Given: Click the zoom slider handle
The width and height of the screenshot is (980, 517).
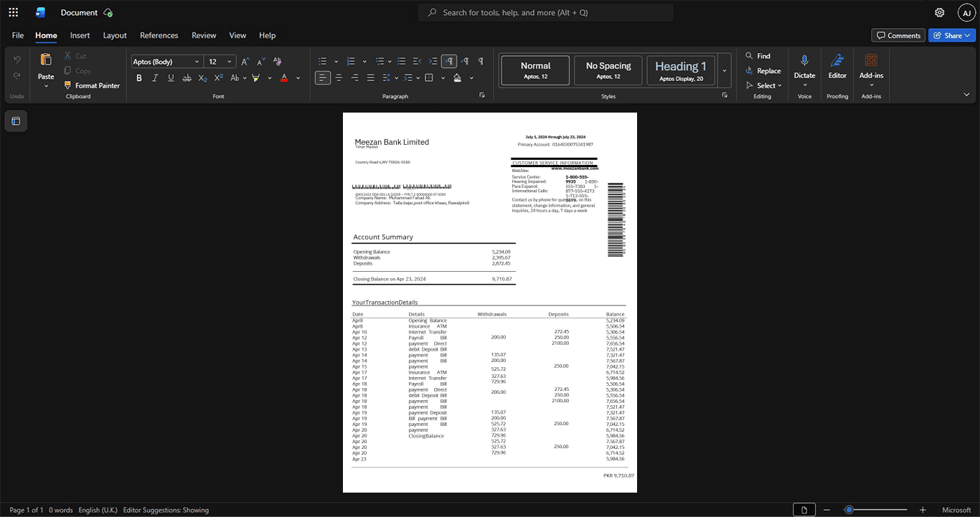Looking at the screenshot, I should (849, 510).
